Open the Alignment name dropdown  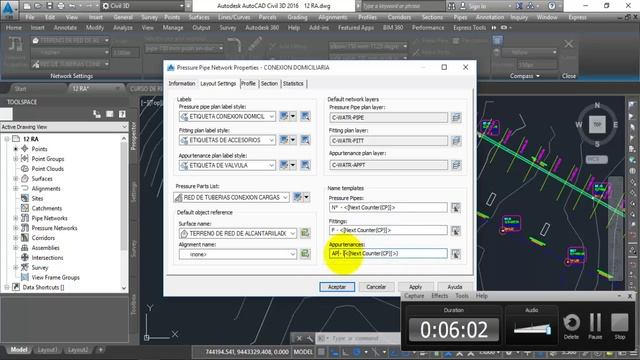(x=293, y=254)
